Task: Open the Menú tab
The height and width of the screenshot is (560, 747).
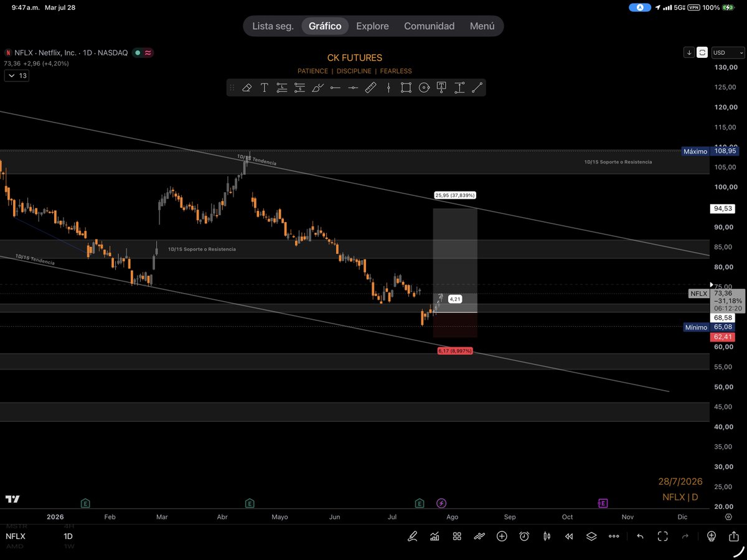Action: point(482,26)
